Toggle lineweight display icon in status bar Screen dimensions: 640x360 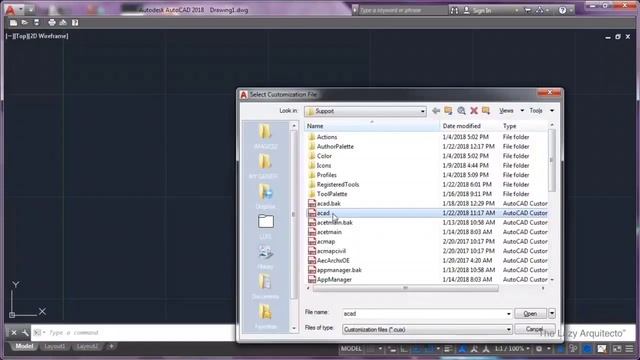pyautogui.click(x=448, y=349)
